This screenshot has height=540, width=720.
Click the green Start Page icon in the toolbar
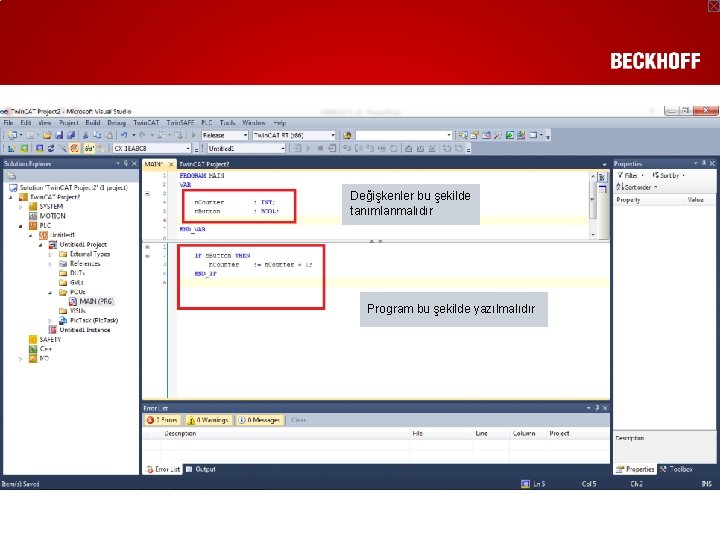510,135
